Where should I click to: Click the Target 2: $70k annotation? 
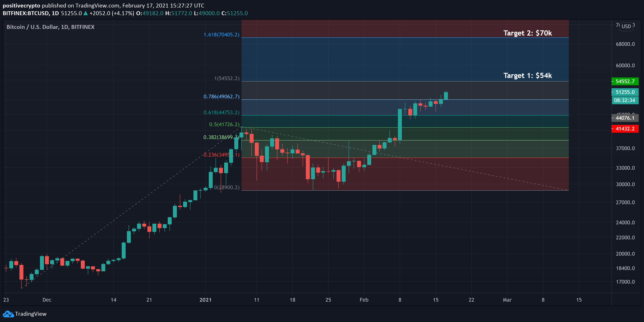527,33
